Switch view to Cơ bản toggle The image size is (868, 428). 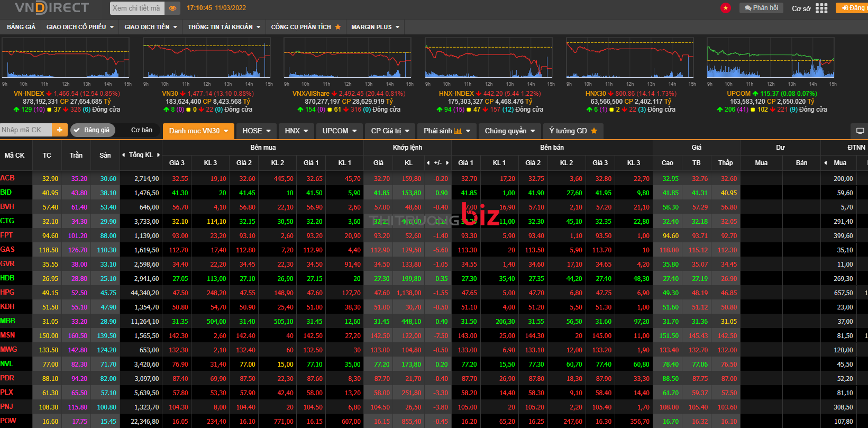[141, 130]
